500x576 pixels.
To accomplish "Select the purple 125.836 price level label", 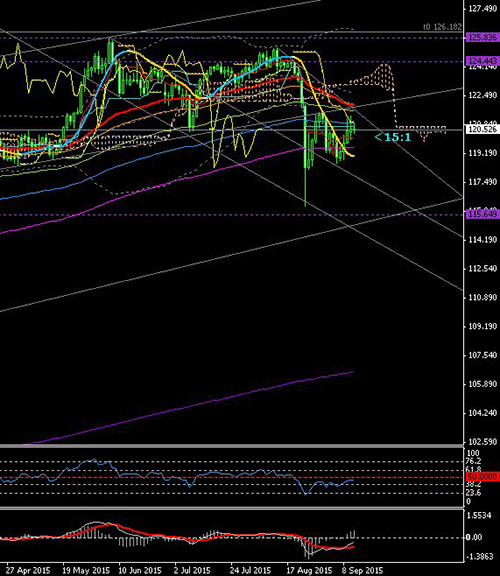I will (x=483, y=37).
